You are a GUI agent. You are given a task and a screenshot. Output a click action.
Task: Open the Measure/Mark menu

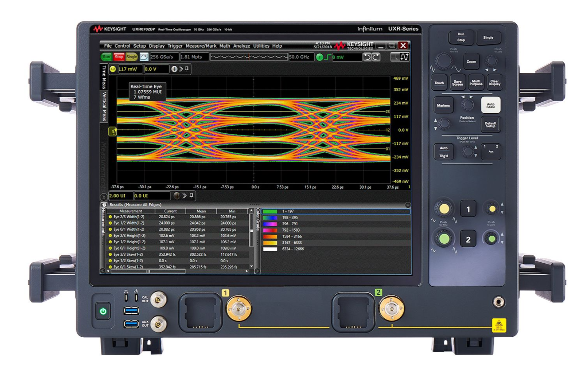coord(201,46)
